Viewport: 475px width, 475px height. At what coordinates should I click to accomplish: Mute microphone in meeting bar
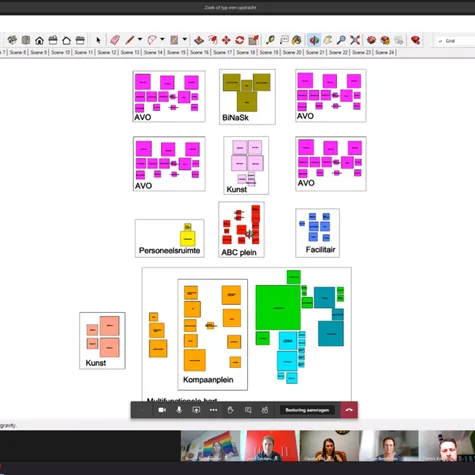coord(179,410)
